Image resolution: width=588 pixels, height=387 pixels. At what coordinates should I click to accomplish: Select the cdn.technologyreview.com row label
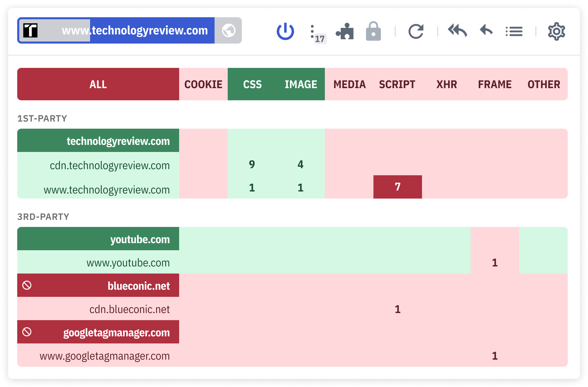[x=110, y=165]
